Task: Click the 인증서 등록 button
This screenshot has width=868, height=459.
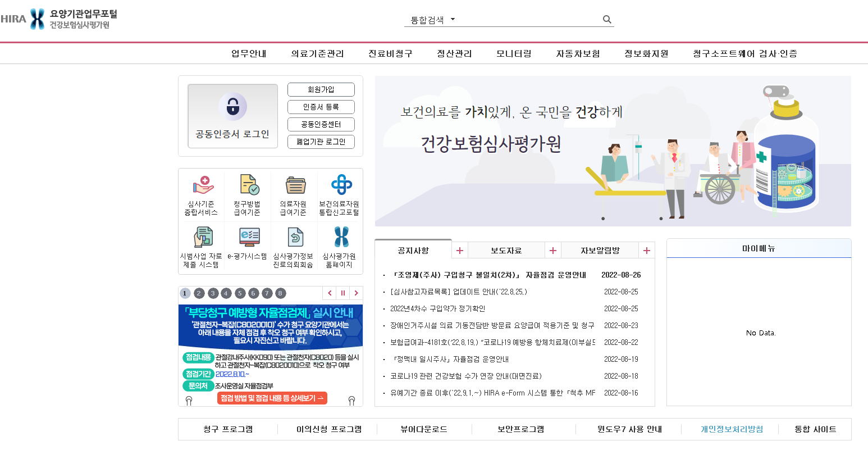Action: (x=321, y=107)
